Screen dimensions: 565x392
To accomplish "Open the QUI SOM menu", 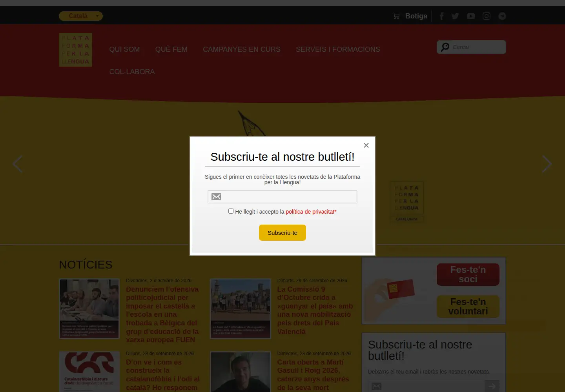I will tap(124, 49).
